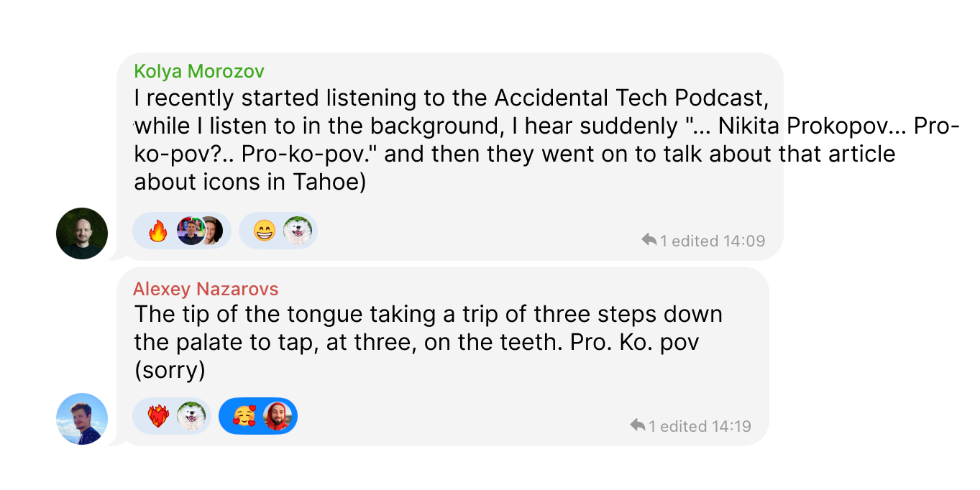Click the reply arrow icon beside 14:19
The width and height of the screenshot is (980, 490).
[637, 425]
